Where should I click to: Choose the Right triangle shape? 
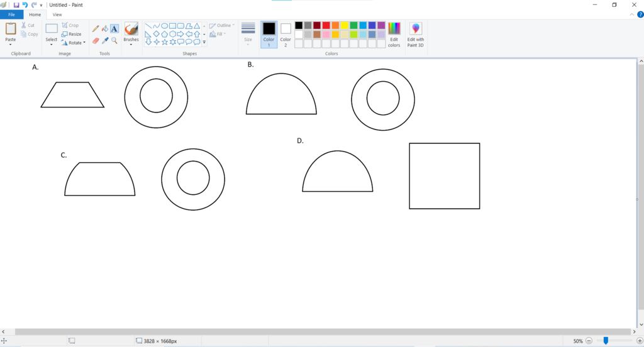tap(148, 34)
